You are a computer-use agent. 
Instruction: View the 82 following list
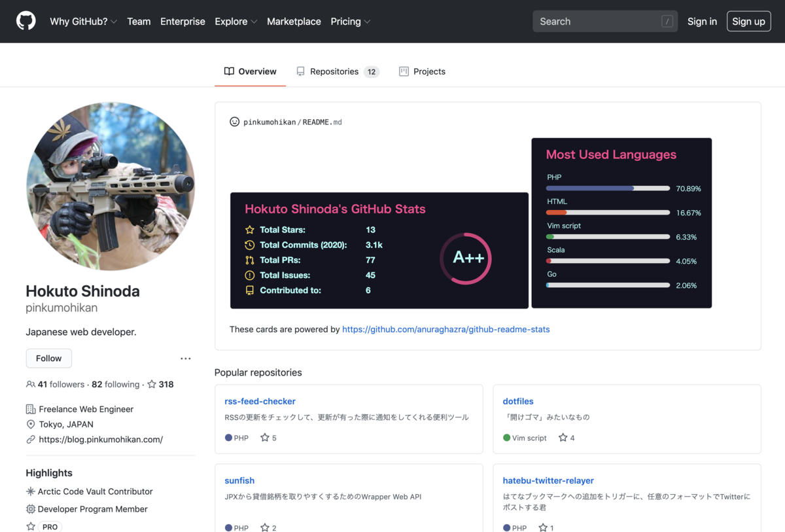click(x=116, y=384)
